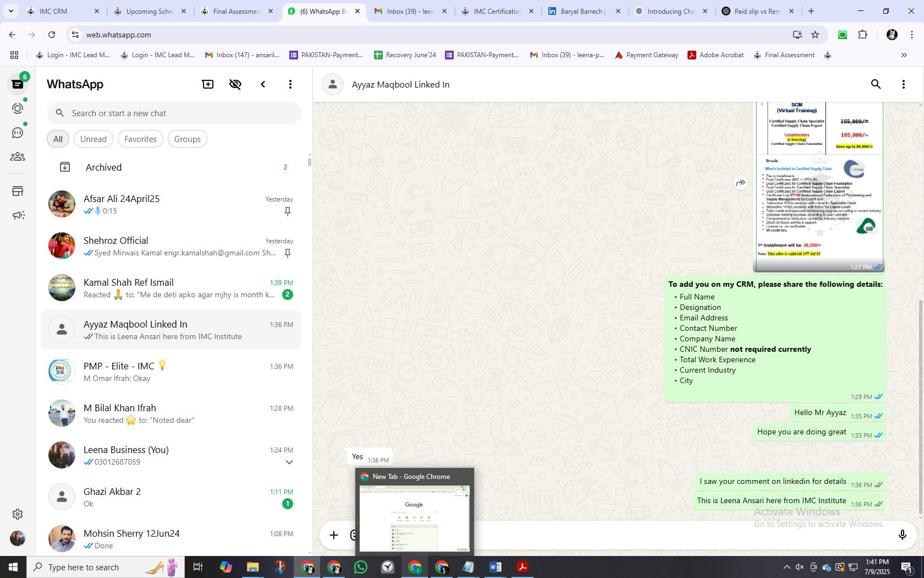
Task: Open WhatsApp Settings gear icon
Action: pyautogui.click(x=18, y=514)
